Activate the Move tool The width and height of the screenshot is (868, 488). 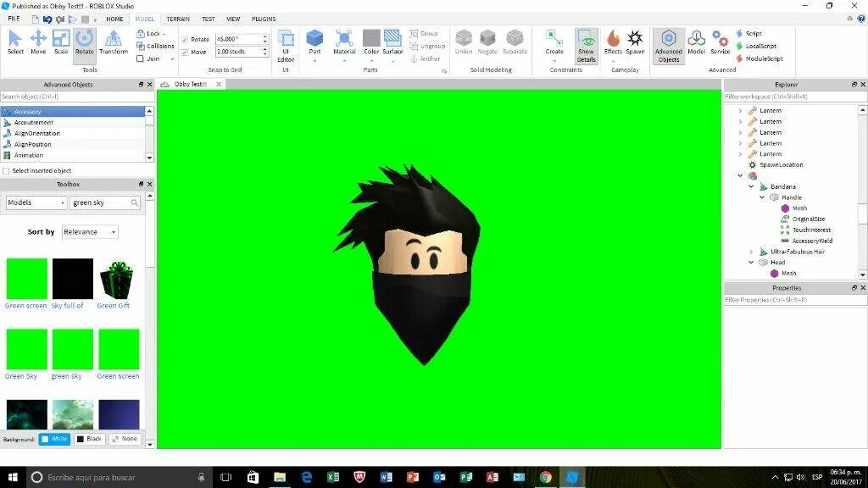pos(38,42)
